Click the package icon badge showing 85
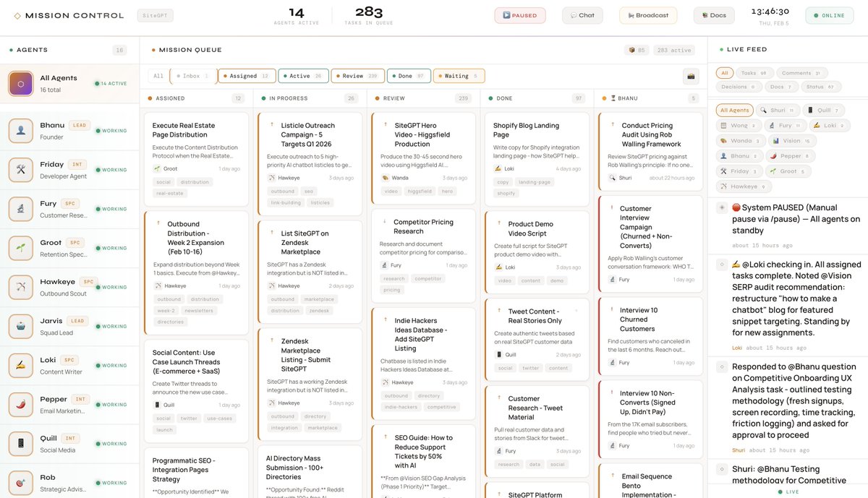Image resolution: width=868 pixels, height=498 pixels. 637,50
